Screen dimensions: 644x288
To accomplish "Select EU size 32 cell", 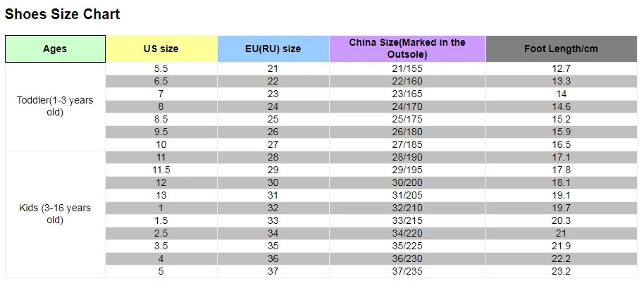I will pos(273,208).
